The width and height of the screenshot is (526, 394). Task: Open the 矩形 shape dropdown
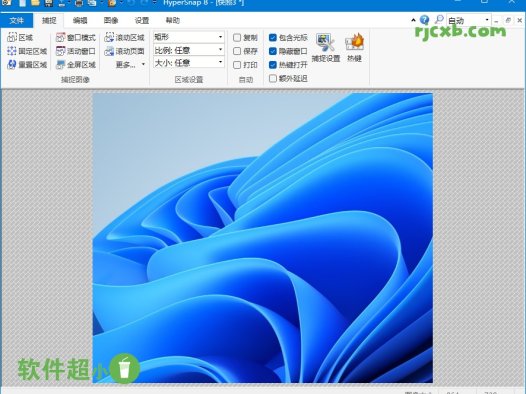point(189,37)
